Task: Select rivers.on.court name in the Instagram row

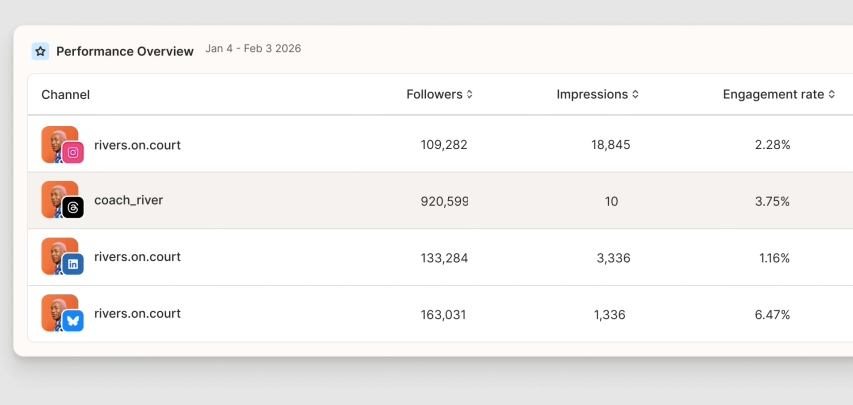Action: pyautogui.click(x=137, y=145)
